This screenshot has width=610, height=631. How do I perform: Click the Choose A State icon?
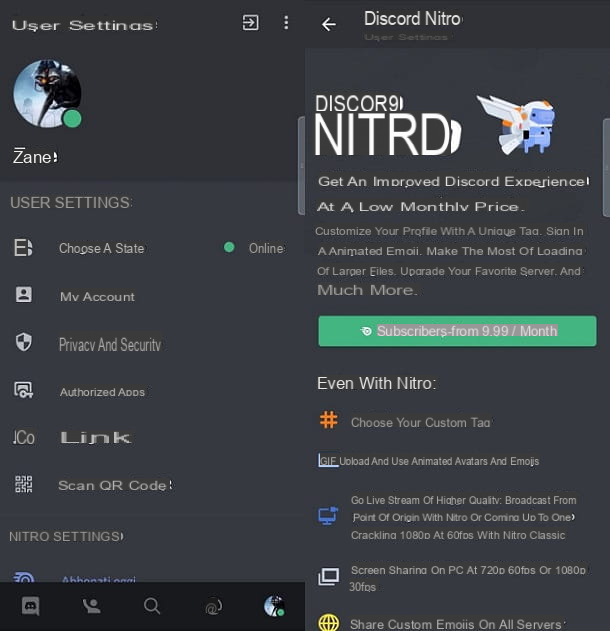point(23,248)
